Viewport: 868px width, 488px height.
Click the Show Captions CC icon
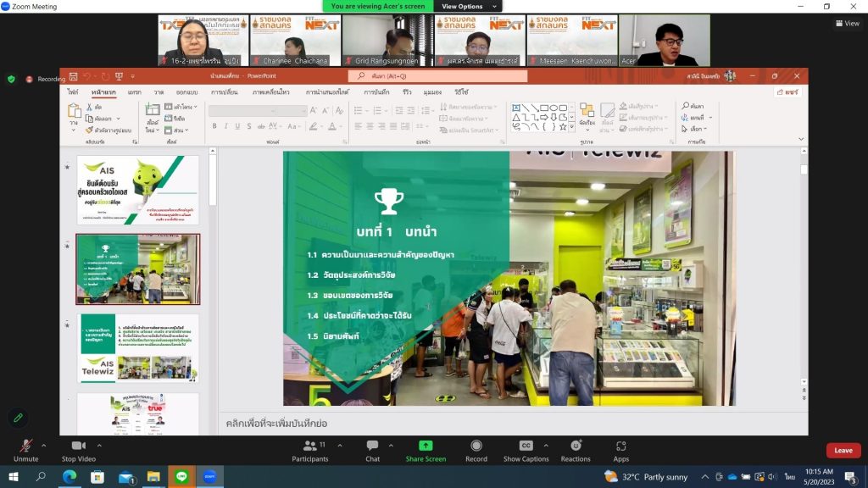526,446
